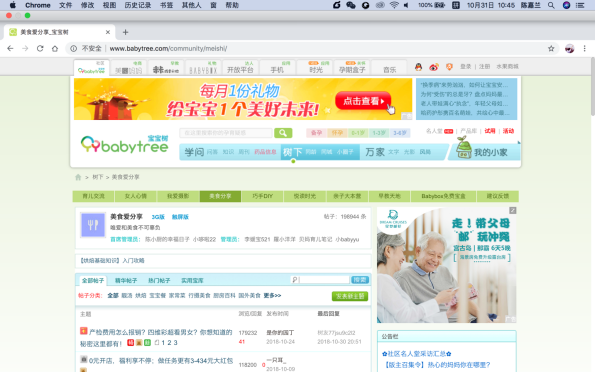Open the Okinawa cruise advertisement image
This screenshot has width=595, height=372.
tap(447, 265)
